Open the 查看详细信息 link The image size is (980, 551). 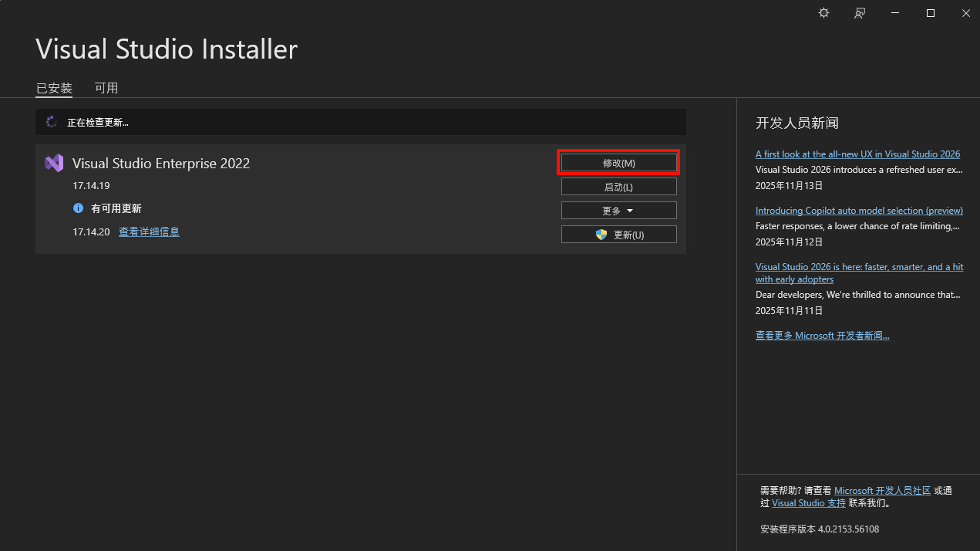click(149, 232)
